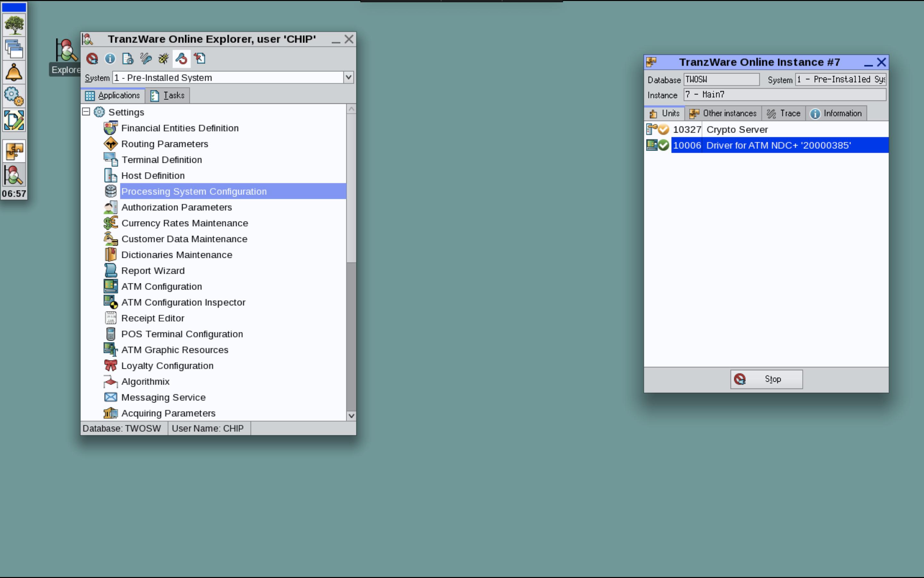This screenshot has height=578, width=924.
Task: Click the pencil editor icon in left dock
Action: tap(14, 120)
